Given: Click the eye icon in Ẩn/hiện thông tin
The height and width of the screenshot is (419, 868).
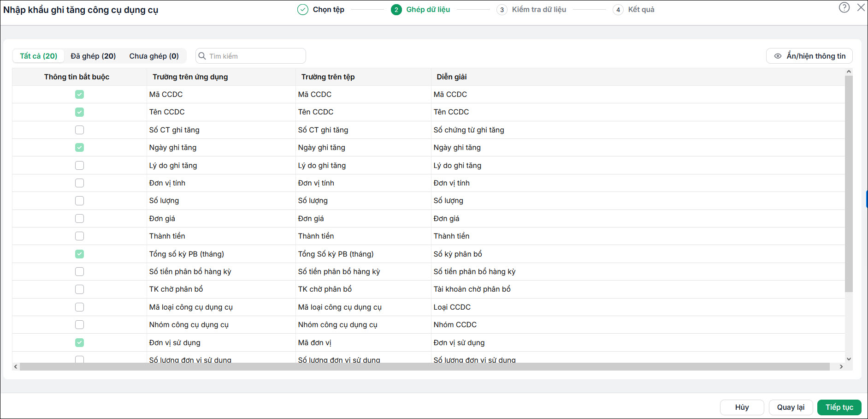Looking at the screenshot, I should tap(778, 56).
